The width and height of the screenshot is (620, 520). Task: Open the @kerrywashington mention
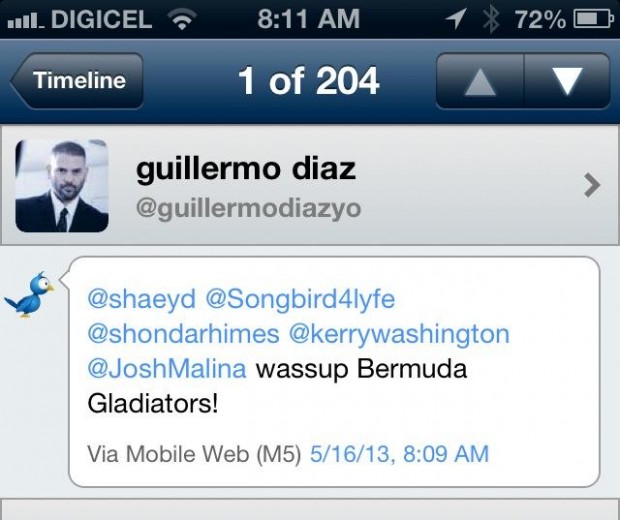pos(399,334)
